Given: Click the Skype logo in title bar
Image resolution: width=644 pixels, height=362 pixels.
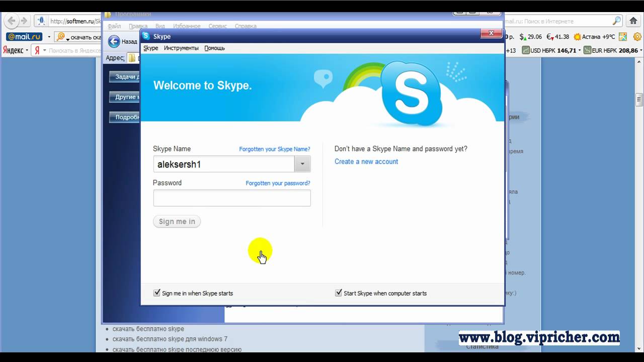Looking at the screenshot, I should [x=146, y=36].
